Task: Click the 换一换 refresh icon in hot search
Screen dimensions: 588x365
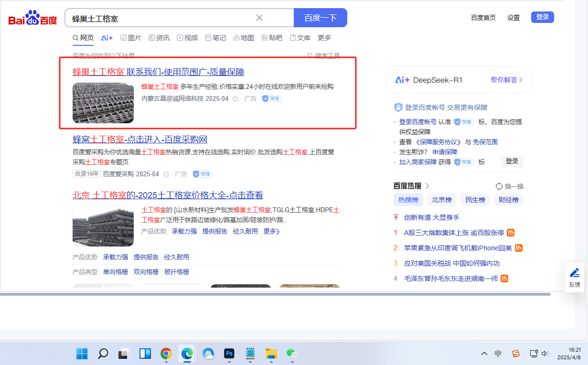Action: tap(499, 186)
